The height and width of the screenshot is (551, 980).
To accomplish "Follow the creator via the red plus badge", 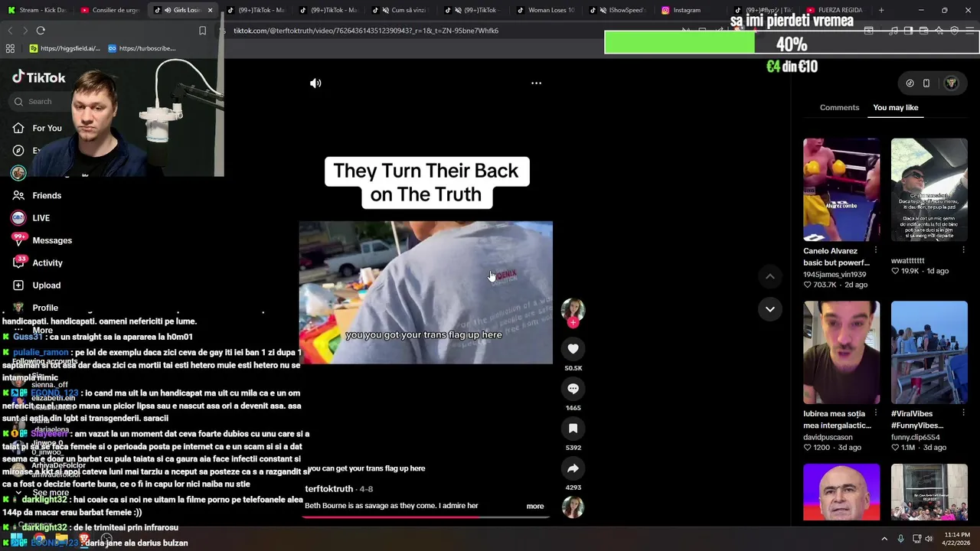I will pyautogui.click(x=573, y=323).
